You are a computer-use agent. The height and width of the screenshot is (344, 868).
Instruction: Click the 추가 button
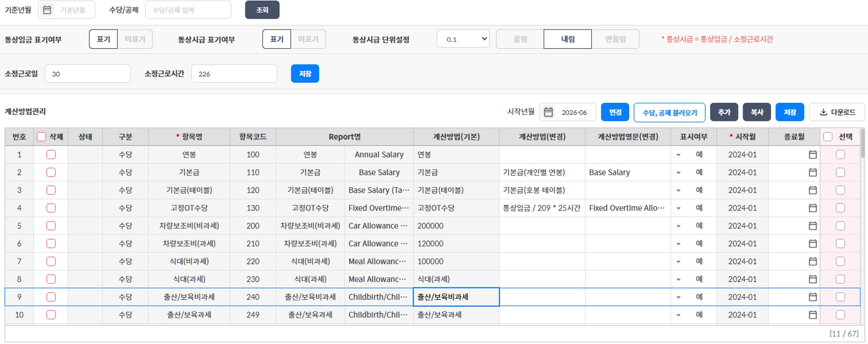(724, 112)
